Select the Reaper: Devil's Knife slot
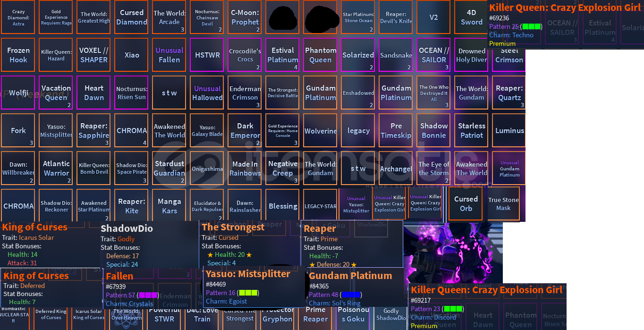The width and height of the screenshot is (644, 330). 396,17
